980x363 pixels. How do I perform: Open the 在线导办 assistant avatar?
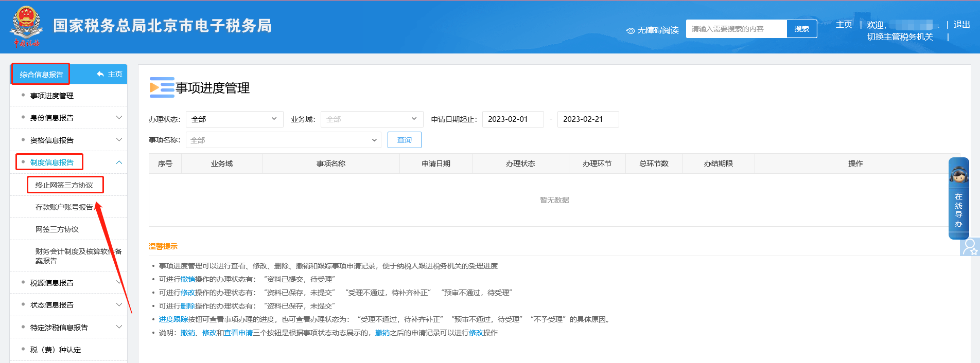[x=958, y=176]
